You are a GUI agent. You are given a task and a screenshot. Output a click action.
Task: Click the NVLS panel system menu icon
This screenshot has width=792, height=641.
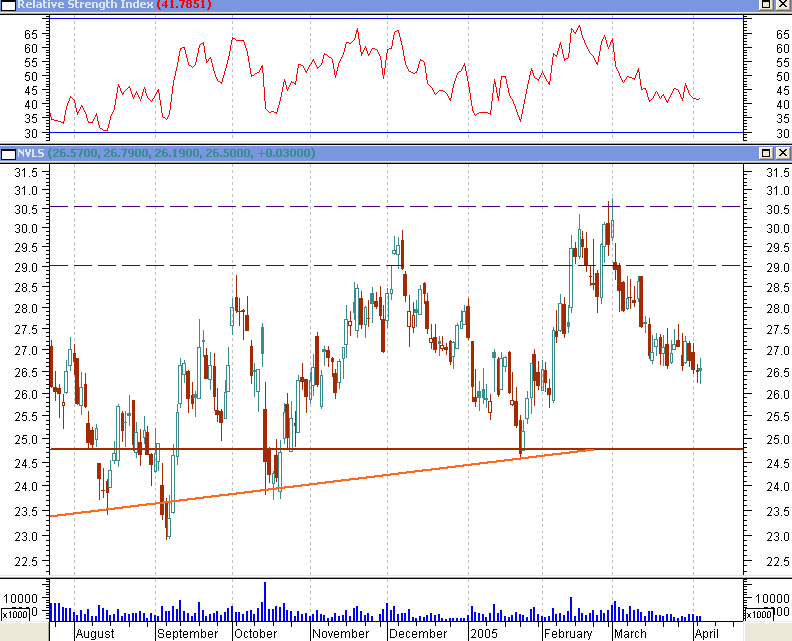[9, 154]
